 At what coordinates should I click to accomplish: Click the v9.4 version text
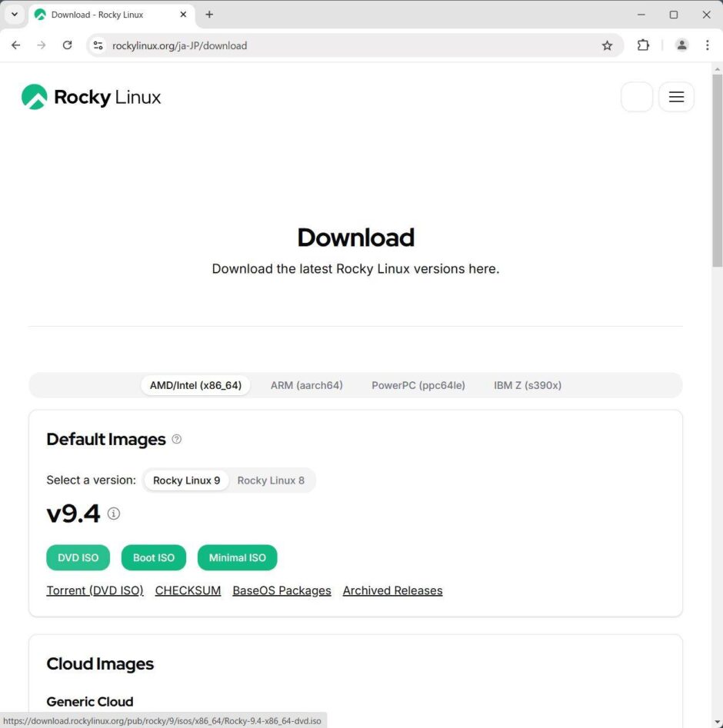coord(73,513)
